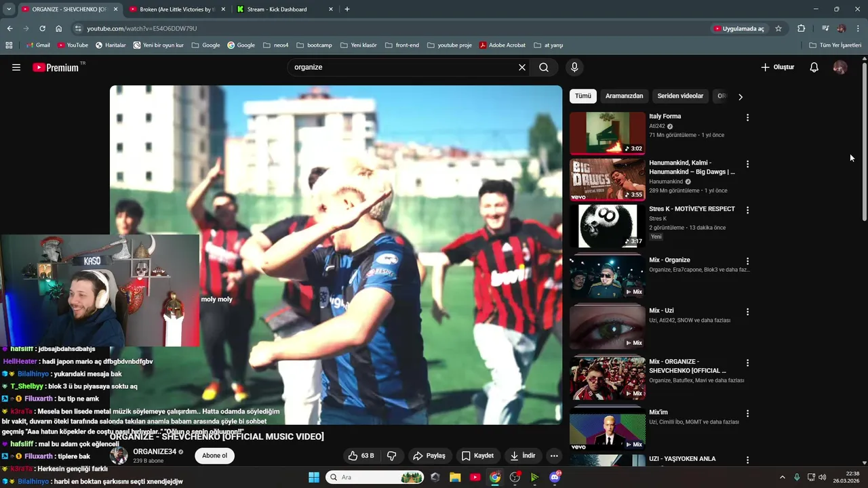Open Discord from the taskbar

pos(555,477)
